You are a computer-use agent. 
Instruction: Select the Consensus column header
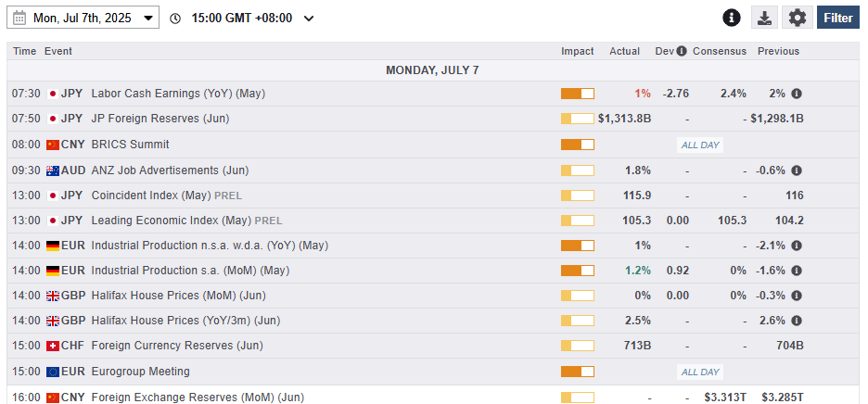(719, 51)
